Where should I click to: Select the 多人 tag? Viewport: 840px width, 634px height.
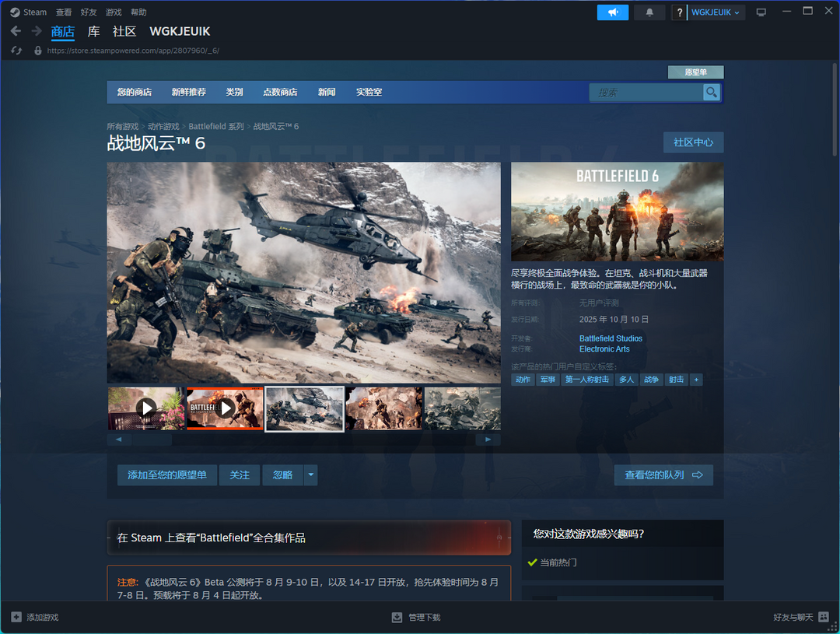click(x=626, y=380)
